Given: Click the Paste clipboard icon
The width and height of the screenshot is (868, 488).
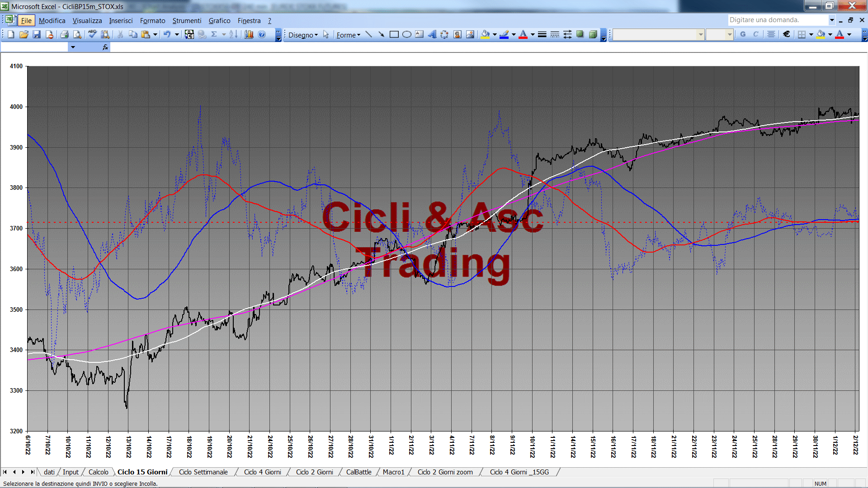Looking at the screenshot, I should point(146,34).
